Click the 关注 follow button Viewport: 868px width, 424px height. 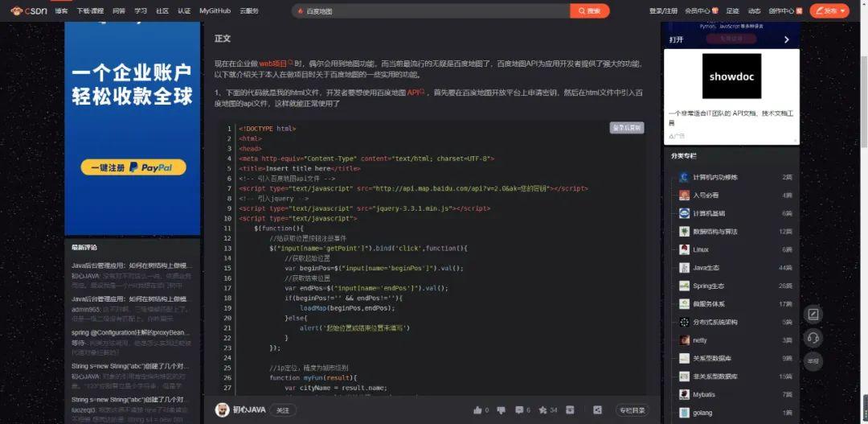click(x=283, y=410)
